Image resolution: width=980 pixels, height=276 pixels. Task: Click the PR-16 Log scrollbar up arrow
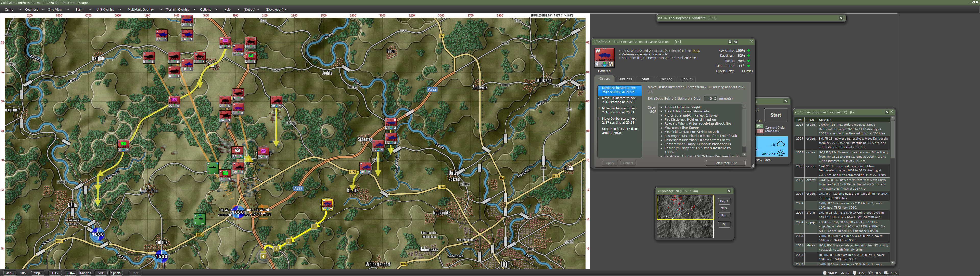pyautogui.click(x=892, y=118)
